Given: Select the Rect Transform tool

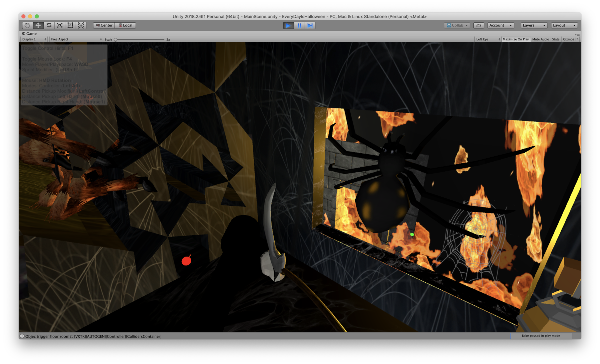Looking at the screenshot, I should [70, 25].
